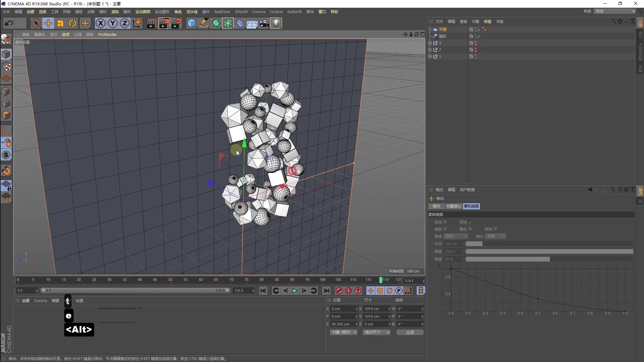Click the 应用 button in coordinates panel
This screenshot has width=644, height=362.
tap(410, 332)
